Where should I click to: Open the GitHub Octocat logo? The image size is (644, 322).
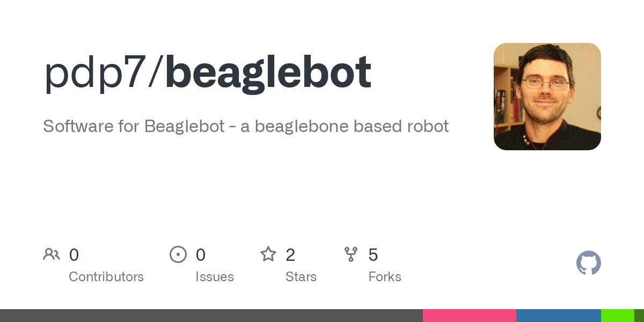588,263
